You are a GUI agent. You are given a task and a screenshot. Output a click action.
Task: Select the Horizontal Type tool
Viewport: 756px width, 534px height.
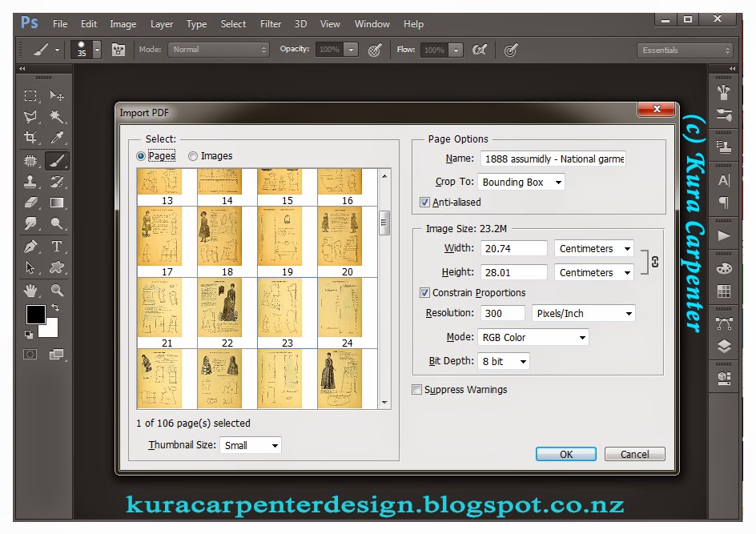(57, 247)
